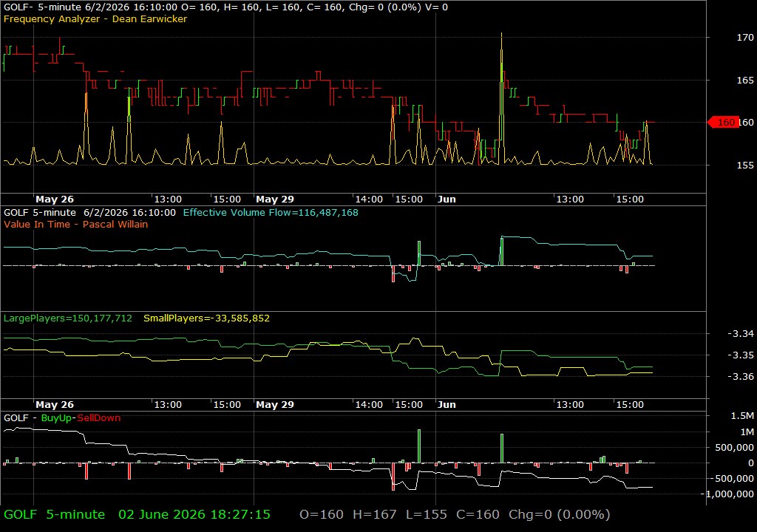757x532 pixels.
Task: Click 'SmallPlayers=-33,585,852' legend
Action: (x=207, y=318)
